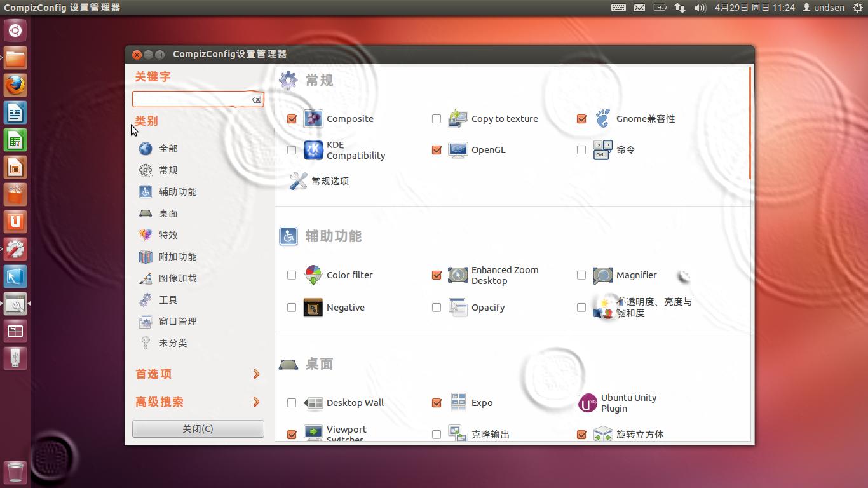
Task: Open the Desktop Wall plugin icon
Action: 313,403
